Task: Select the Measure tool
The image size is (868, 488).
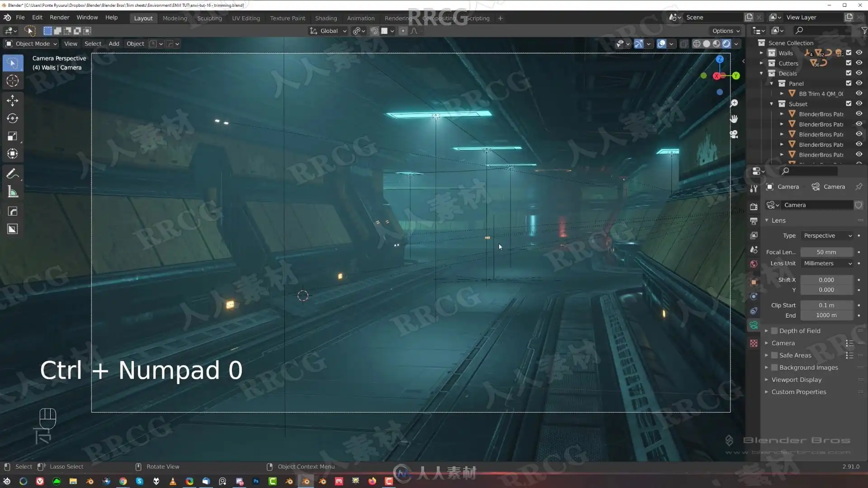Action: tap(12, 192)
